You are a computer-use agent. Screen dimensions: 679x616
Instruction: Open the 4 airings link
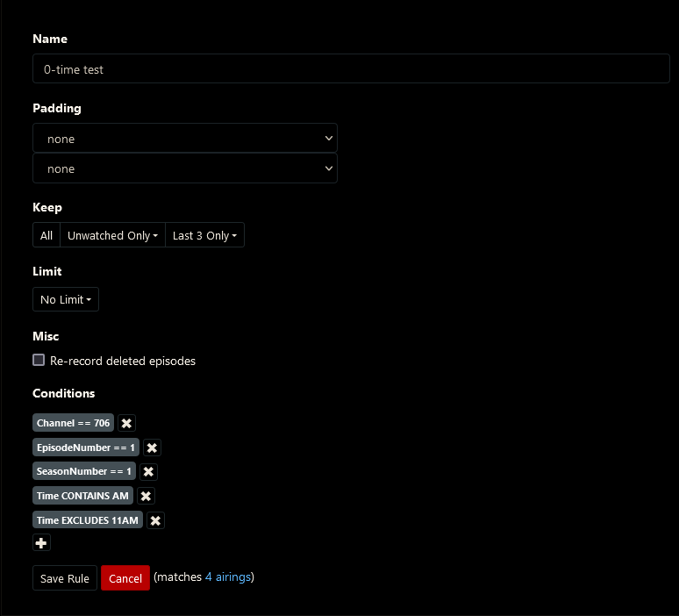point(228,577)
